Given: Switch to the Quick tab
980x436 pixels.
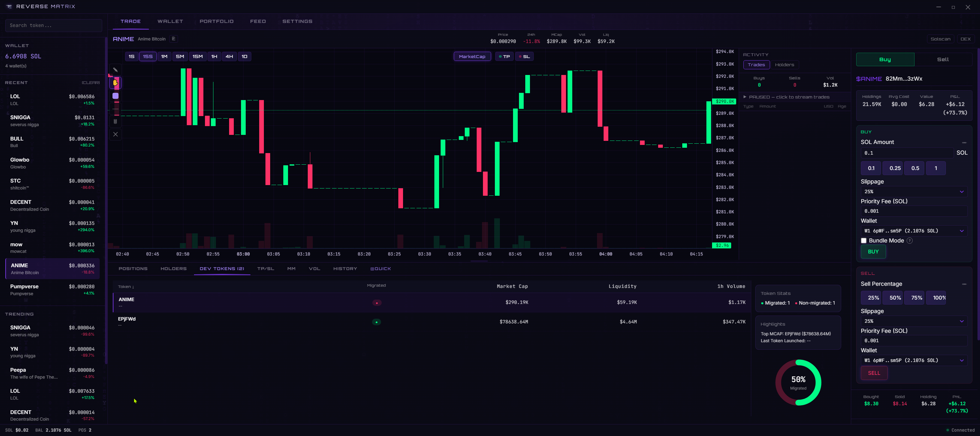Looking at the screenshot, I should (x=380, y=269).
